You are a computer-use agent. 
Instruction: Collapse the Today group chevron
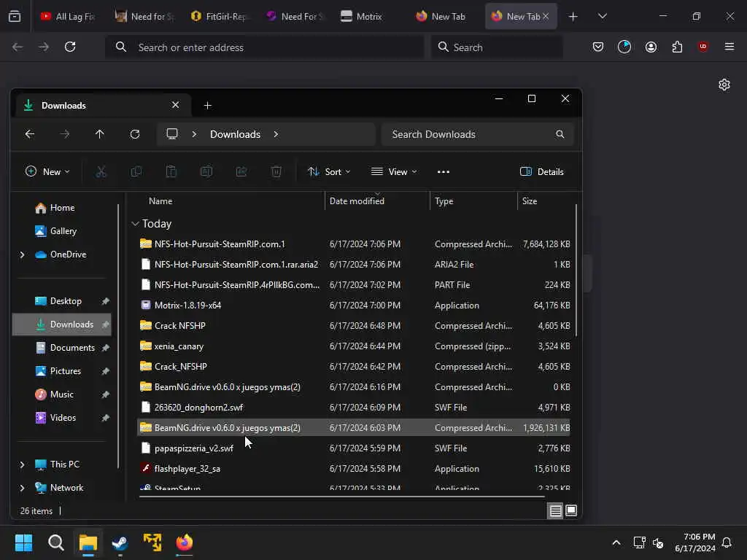coord(135,224)
